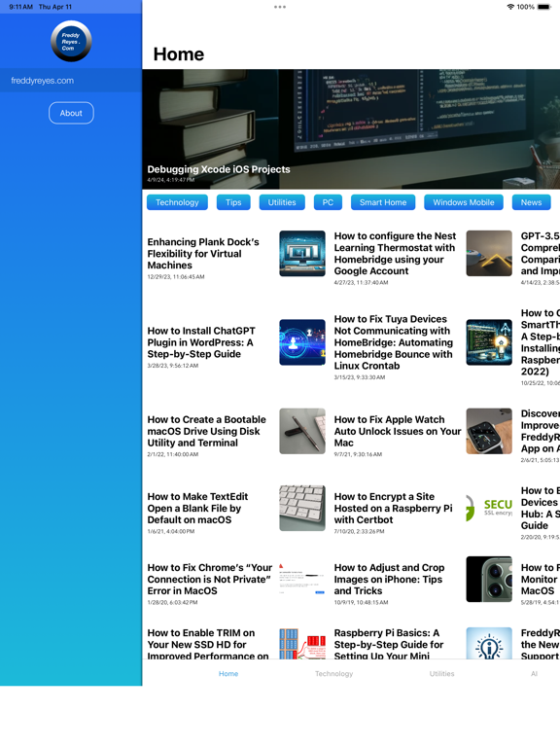Open Nest Learning Thermostat Homebridge article
The image size is (560, 747).
pos(395,254)
